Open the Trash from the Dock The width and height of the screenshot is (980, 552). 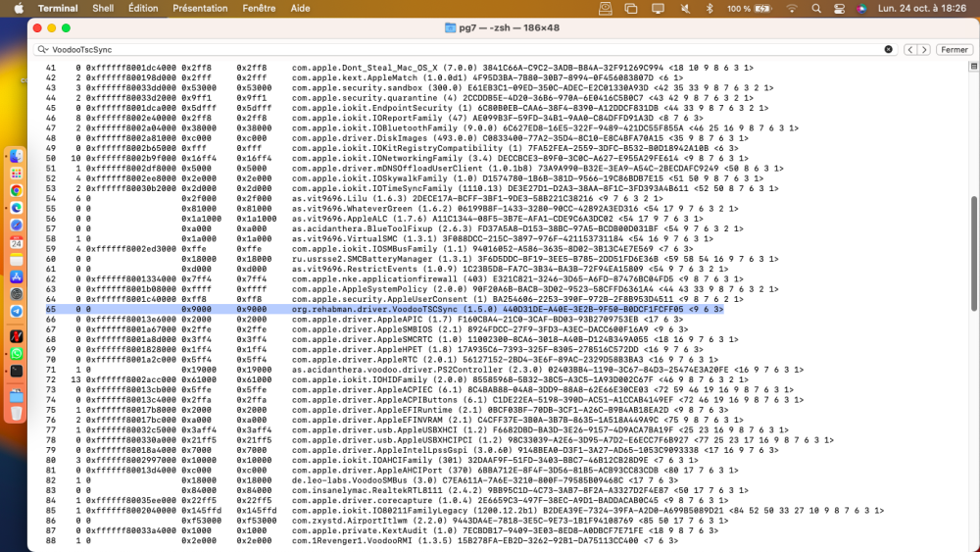17,413
